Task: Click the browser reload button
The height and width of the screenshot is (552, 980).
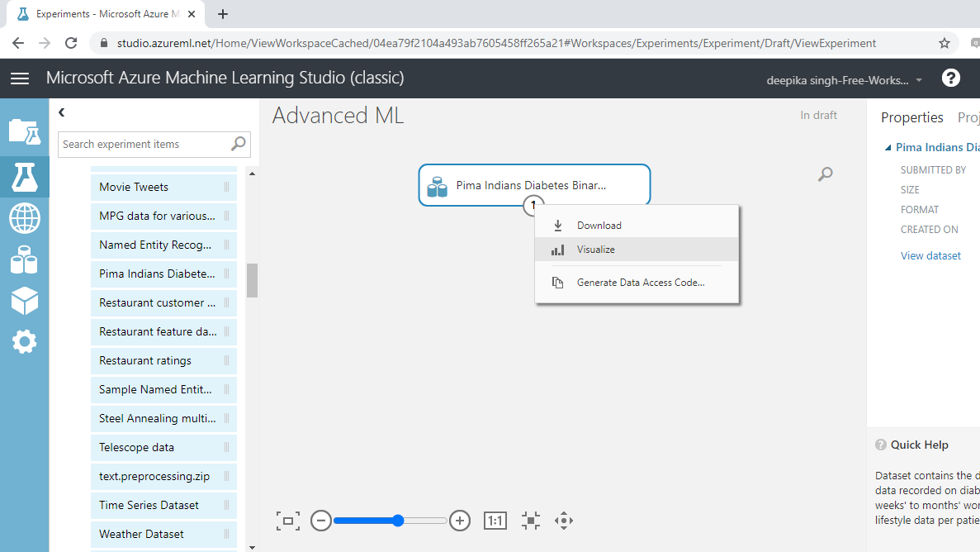Action: click(x=71, y=43)
